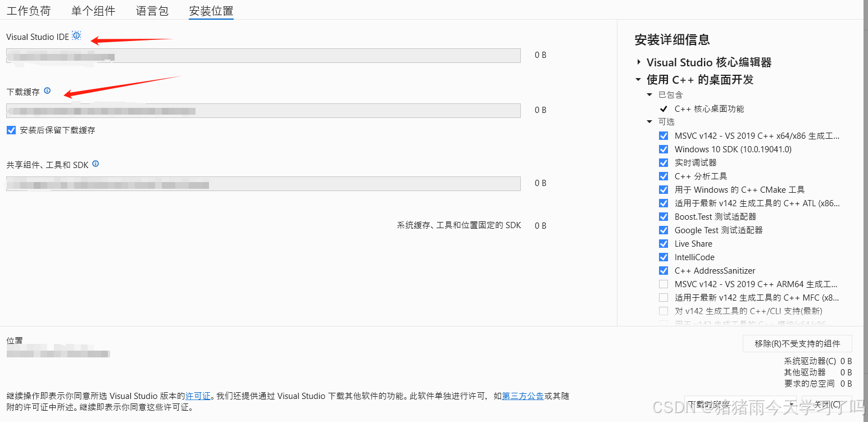Uncheck the C++ 分析工具 option

click(664, 176)
